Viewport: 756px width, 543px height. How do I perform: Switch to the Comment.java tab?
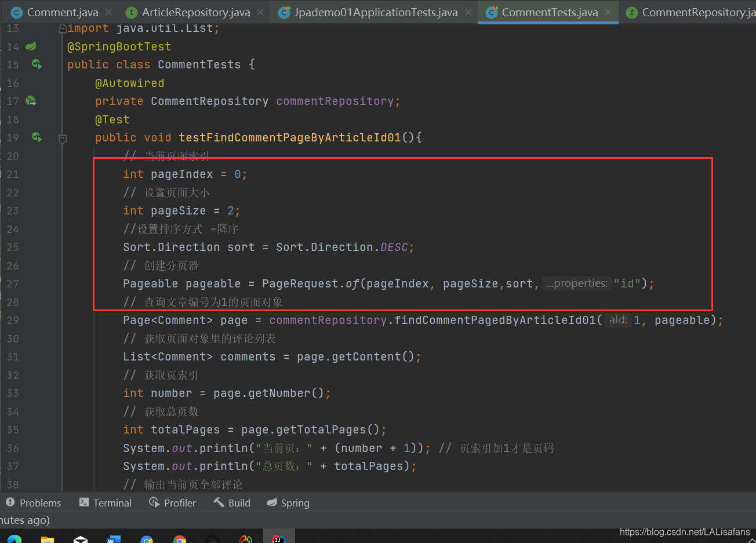click(63, 12)
